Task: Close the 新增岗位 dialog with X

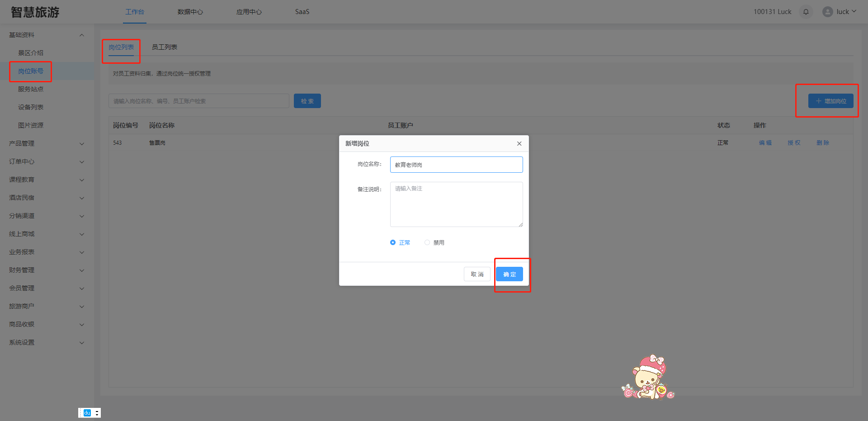Action: [519, 144]
